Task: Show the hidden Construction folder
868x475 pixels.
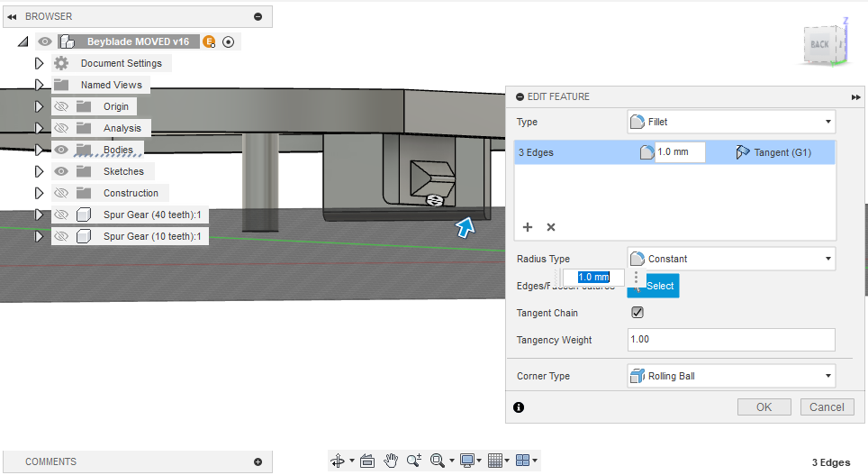Action: coord(61,193)
